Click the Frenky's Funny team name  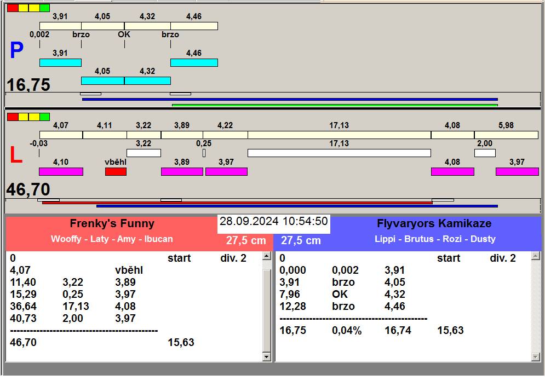point(112,223)
